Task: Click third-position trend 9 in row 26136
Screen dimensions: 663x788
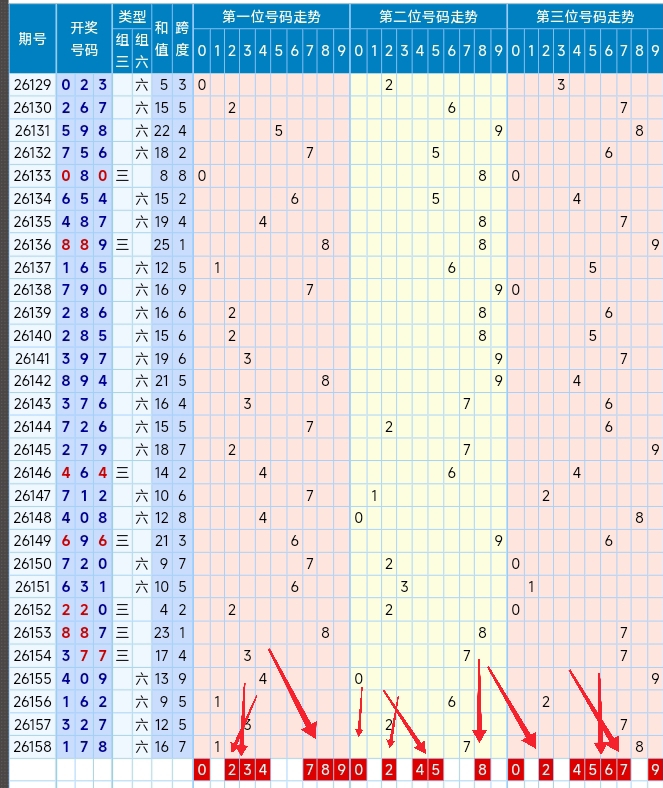Action: (x=655, y=245)
